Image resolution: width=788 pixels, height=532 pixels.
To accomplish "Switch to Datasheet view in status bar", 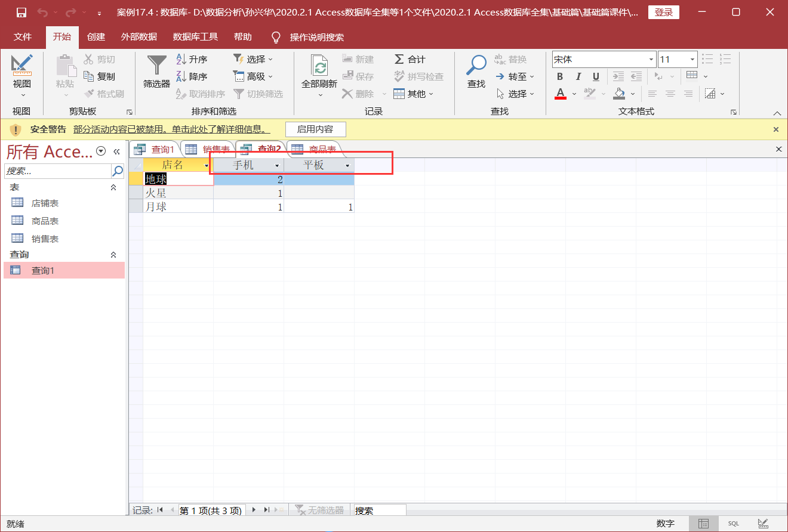I will pos(703,524).
